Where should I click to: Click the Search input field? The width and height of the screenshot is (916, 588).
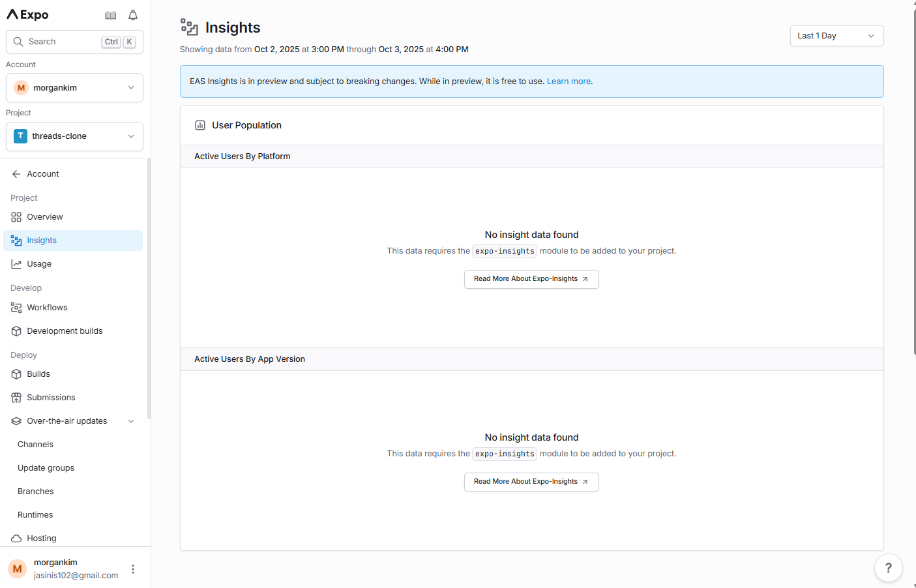click(x=74, y=42)
